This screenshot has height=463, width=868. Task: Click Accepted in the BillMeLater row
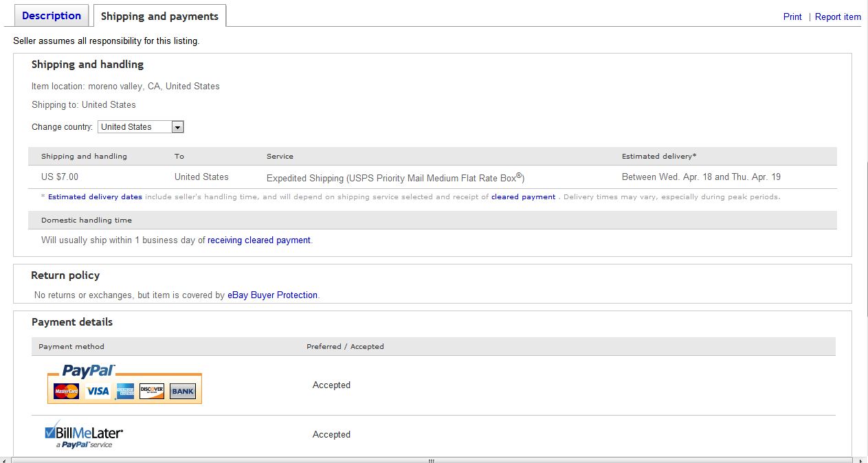pos(331,435)
